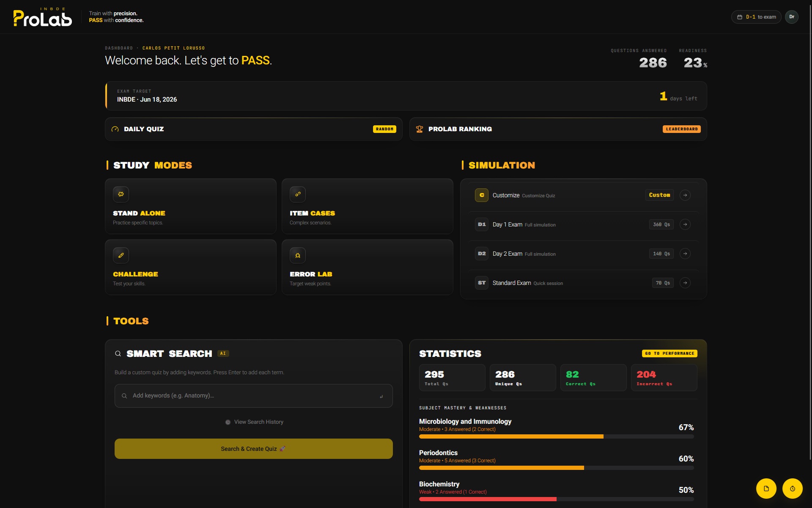Click the Dashboard breadcrumb label
This screenshot has width=812, height=508.
click(119, 48)
